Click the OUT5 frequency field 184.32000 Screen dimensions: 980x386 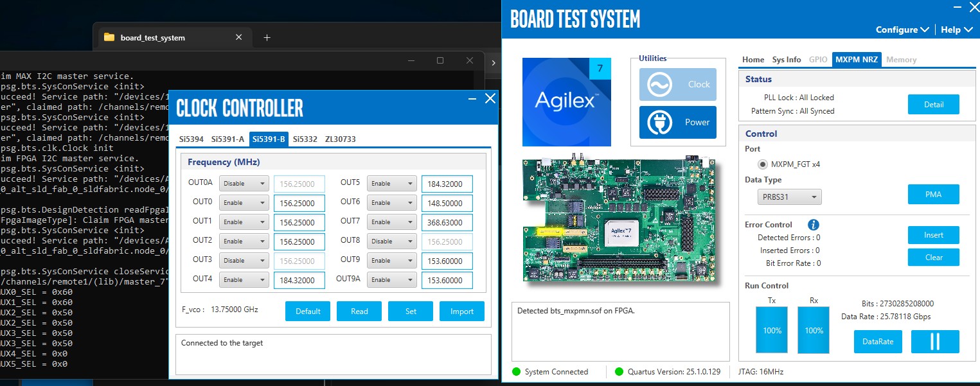point(447,184)
